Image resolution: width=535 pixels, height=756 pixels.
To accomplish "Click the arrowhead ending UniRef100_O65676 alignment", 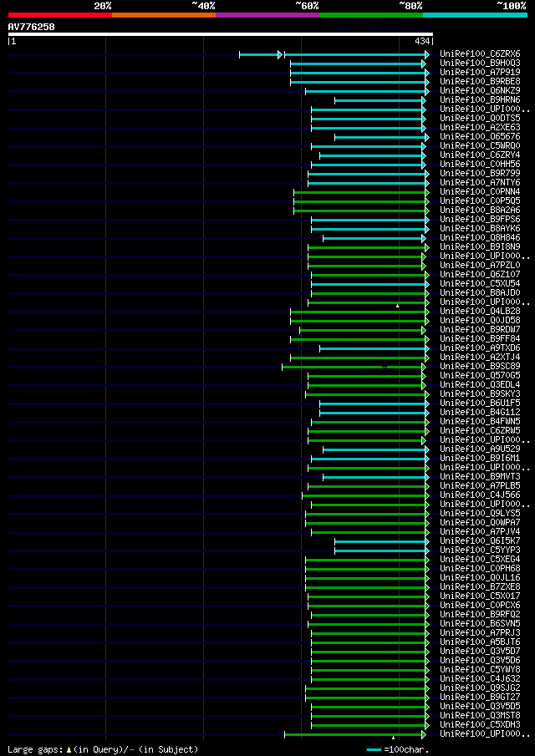I will 427,137.
